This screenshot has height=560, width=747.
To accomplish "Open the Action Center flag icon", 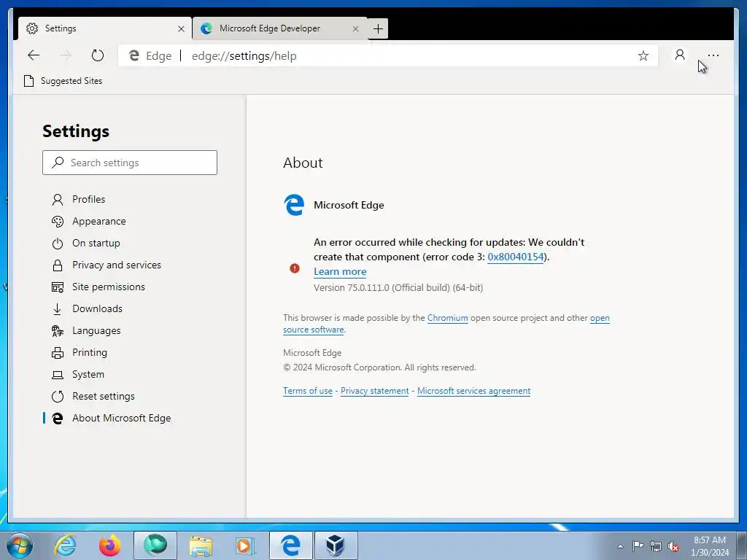I will point(638,546).
